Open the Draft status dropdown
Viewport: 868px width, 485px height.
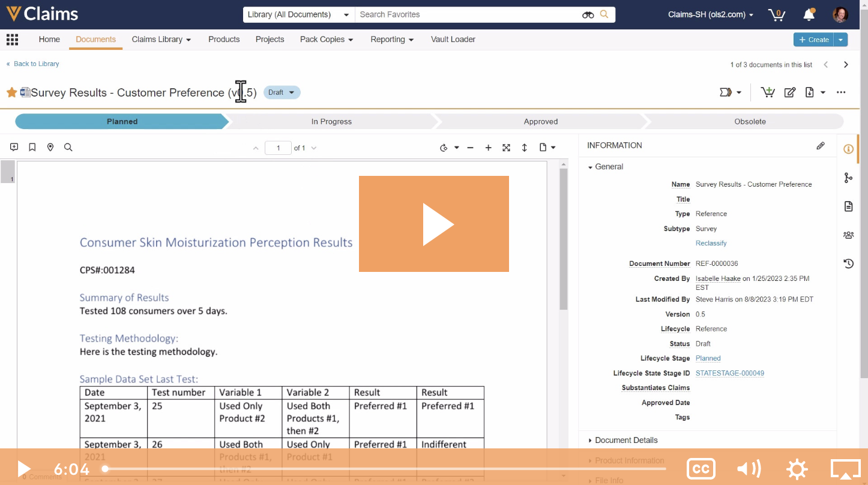(x=282, y=92)
